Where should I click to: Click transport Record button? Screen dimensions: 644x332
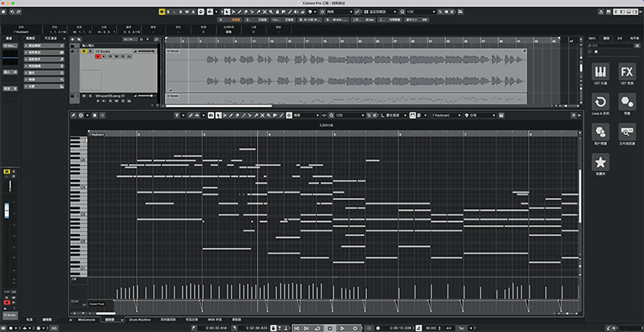pos(355,328)
